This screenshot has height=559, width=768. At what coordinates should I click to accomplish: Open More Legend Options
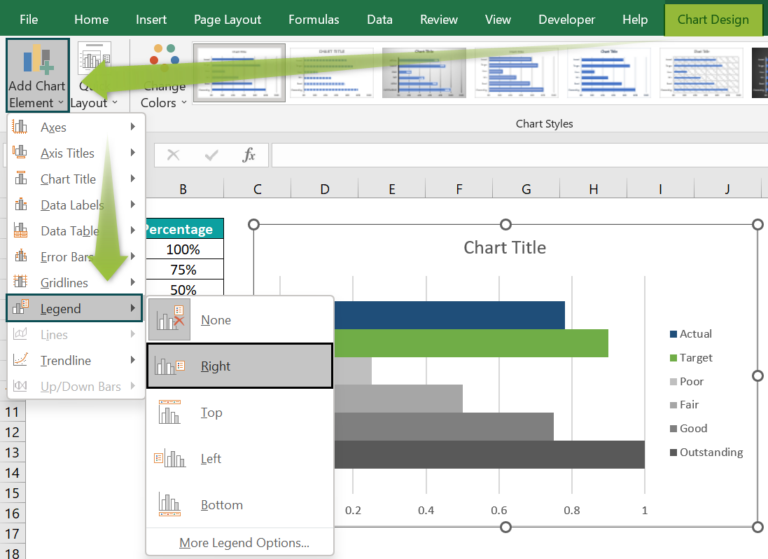(244, 543)
